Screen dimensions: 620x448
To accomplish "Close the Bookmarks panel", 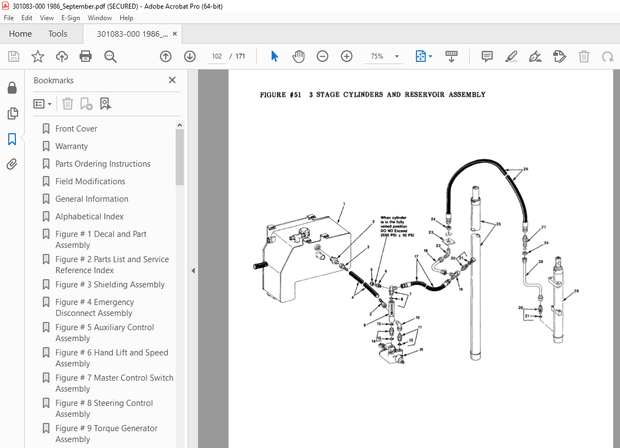I will click(x=172, y=80).
